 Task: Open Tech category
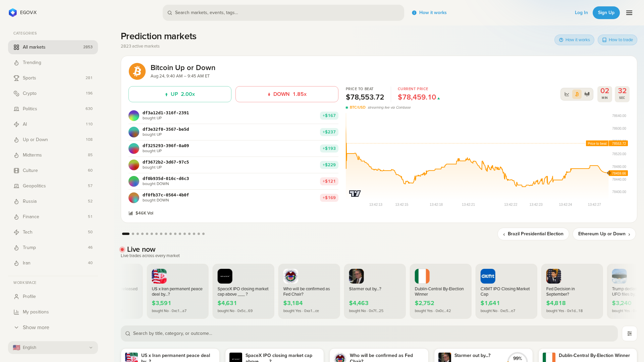tap(53, 232)
